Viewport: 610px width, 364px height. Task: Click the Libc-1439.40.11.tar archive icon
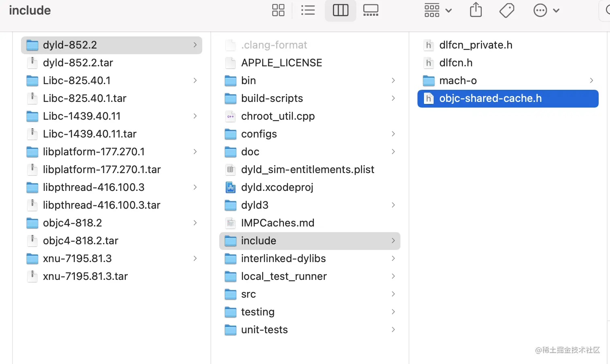click(32, 134)
